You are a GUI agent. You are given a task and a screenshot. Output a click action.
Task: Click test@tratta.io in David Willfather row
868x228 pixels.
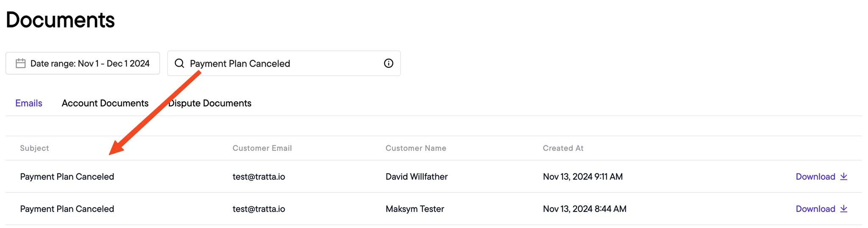[x=259, y=177]
